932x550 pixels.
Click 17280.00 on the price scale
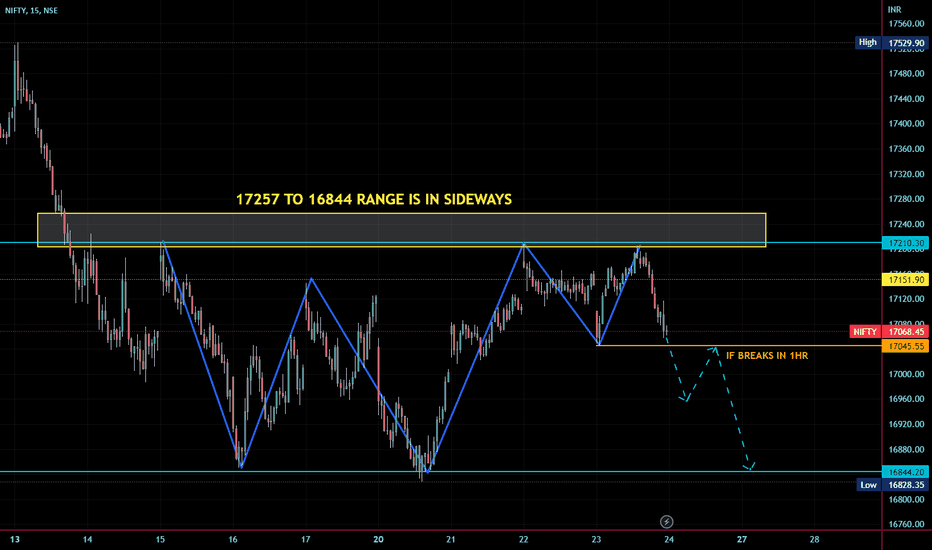pos(906,199)
